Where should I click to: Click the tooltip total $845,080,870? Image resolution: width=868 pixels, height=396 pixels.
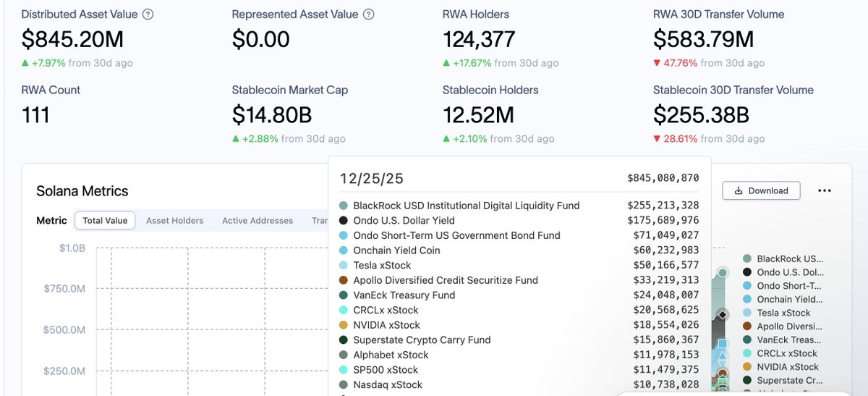click(x=663, y=178)
